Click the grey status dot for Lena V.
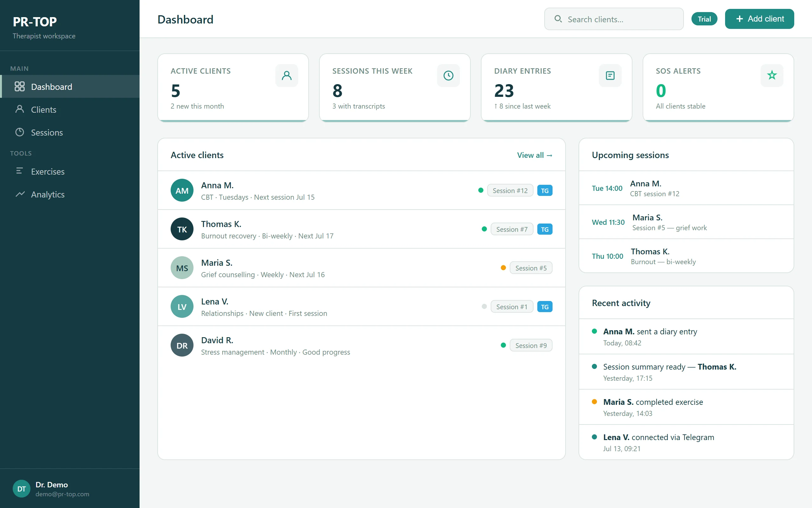 (x=484, y=306)
